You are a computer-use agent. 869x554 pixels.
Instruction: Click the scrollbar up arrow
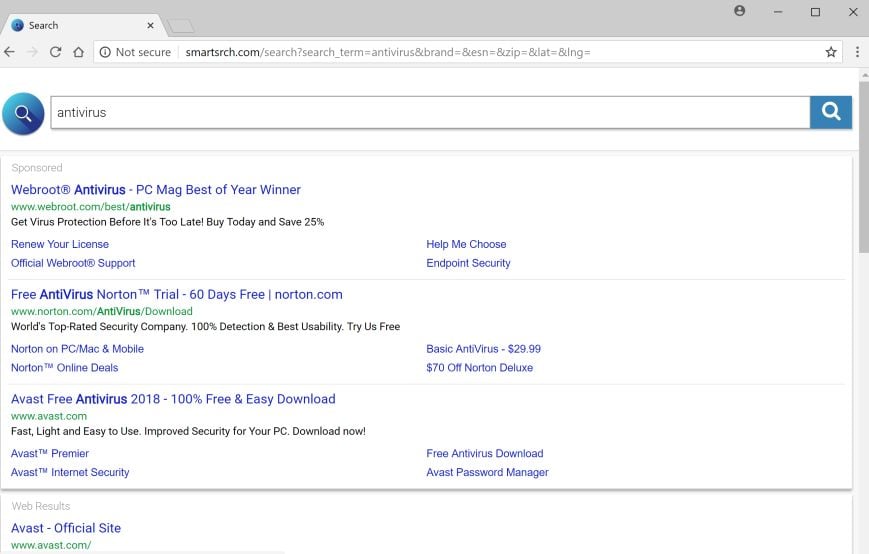pos(865,75)
